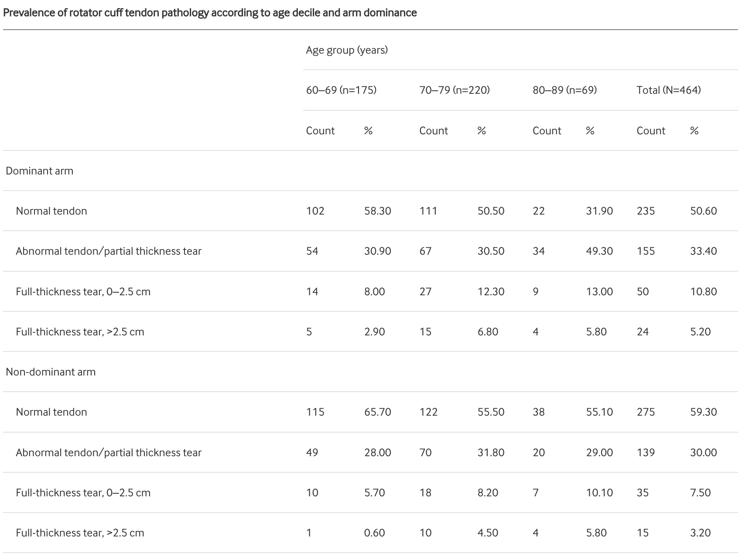Click the total count 235
This screenshot has height=560, width=752.
tap(646, 211)
